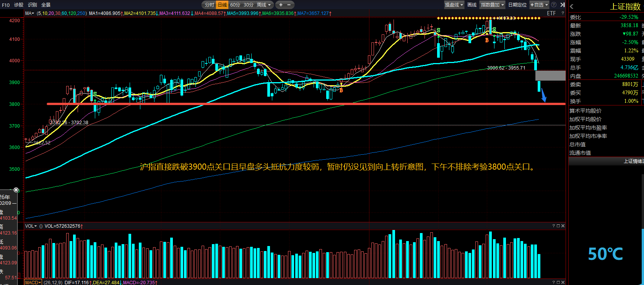Open the 诊股 menu item
The width and height of the screenshot is (644, 285).
pos(19,5)
